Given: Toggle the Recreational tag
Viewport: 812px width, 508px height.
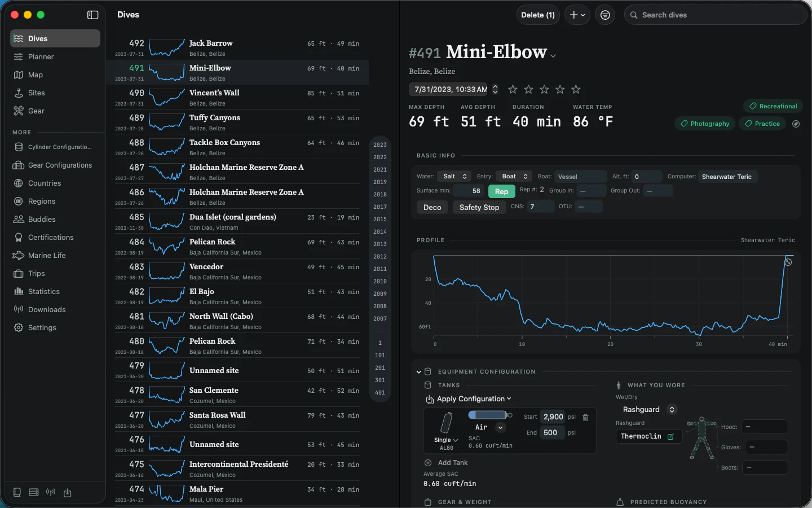Looking at the screenshot, I should click(773, 106).
